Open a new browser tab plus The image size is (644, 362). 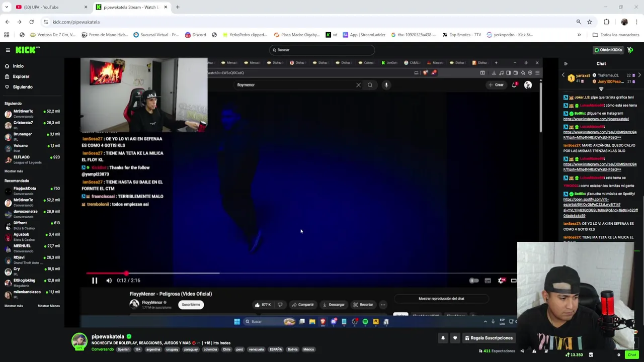point(178,7)
